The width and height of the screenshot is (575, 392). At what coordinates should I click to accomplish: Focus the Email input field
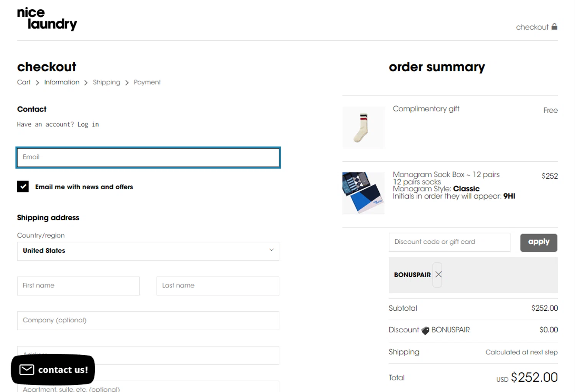click(x=148, y=157)
